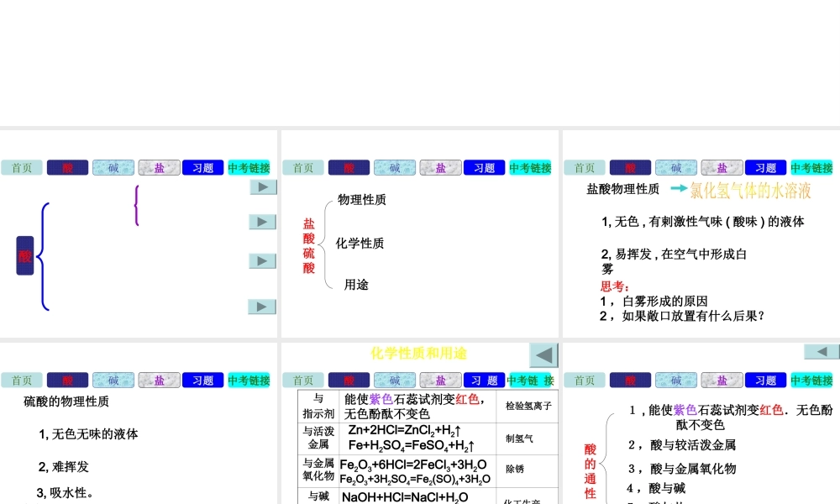Click the 化学性质 text on the outline slide

point(360,243)
